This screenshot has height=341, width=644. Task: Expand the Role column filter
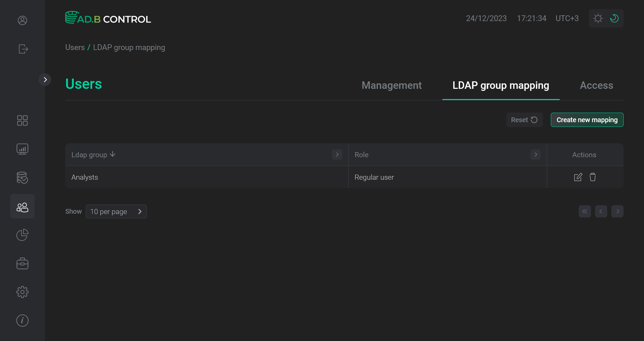tap(535, 155)
